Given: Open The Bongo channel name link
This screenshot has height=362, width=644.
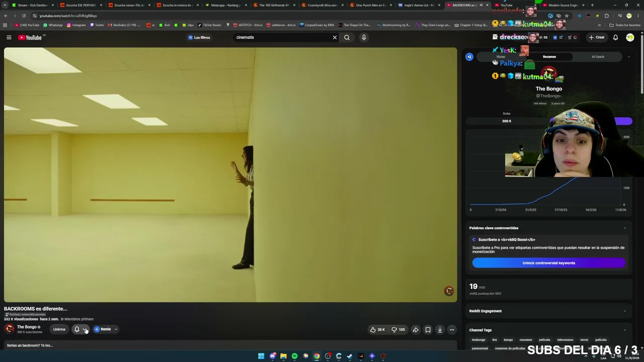Looking at the screenshot, I should (27, 327).
